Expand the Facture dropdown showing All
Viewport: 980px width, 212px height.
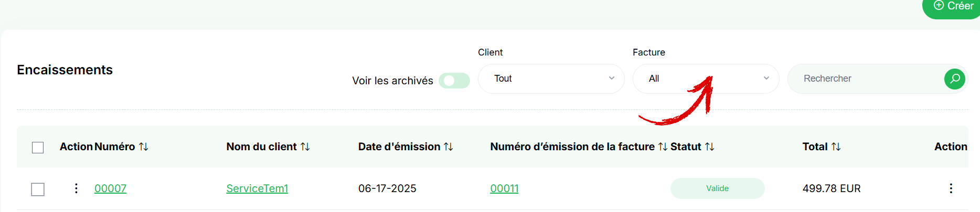(706, 79)
